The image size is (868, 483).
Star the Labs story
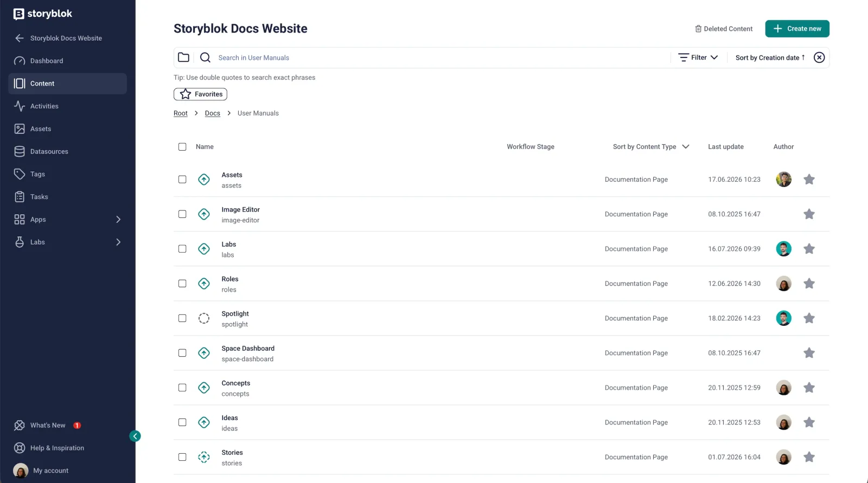pos(809,249)
